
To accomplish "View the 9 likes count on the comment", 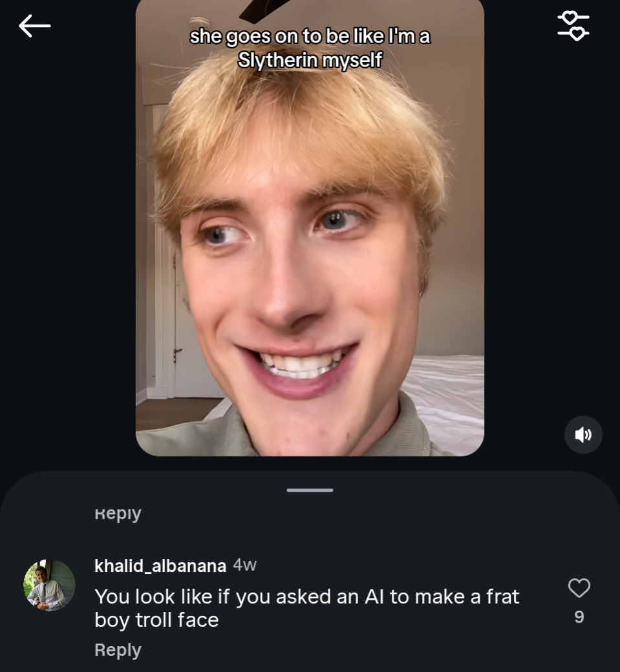I will (579, 617).
